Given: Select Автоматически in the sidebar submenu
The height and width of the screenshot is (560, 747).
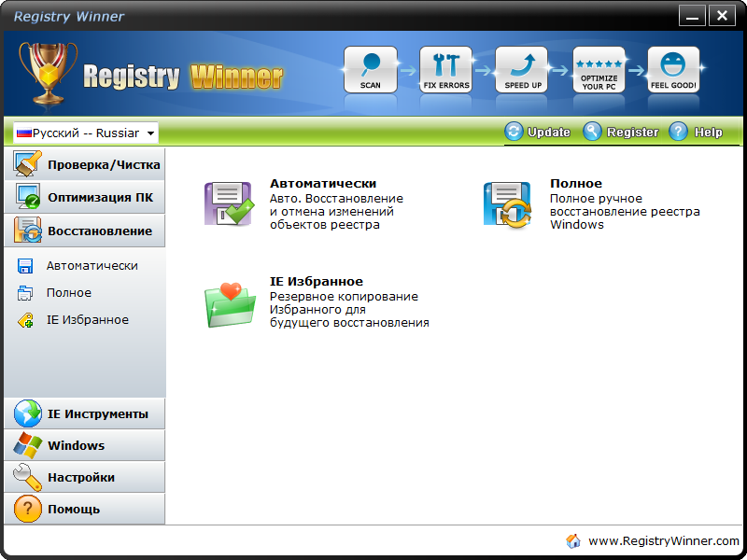Looking at the screenshot, I should coord(92,266).
